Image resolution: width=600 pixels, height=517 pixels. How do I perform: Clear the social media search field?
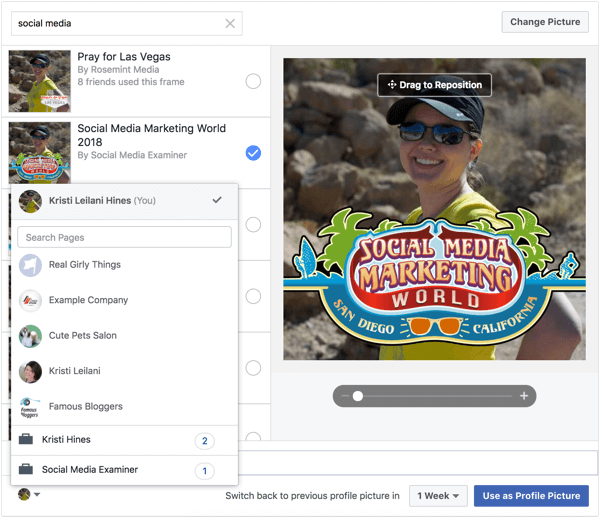[230, 24]
